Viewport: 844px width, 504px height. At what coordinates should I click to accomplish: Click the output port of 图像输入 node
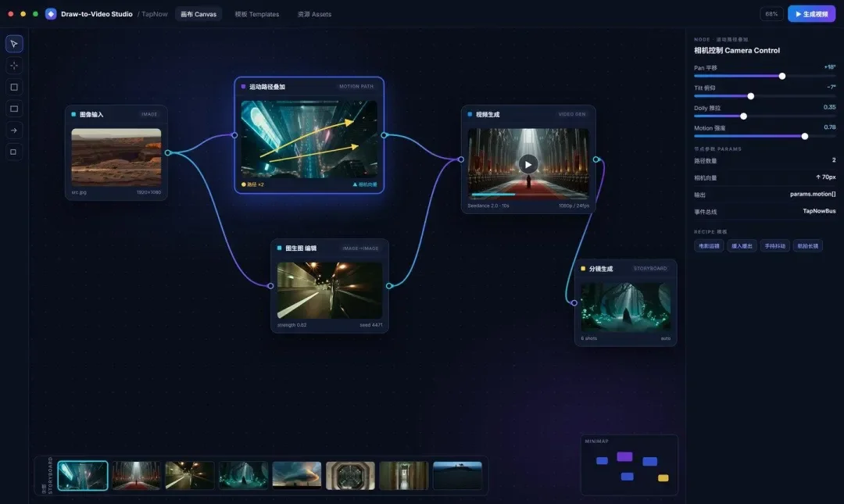pos(168,153)
